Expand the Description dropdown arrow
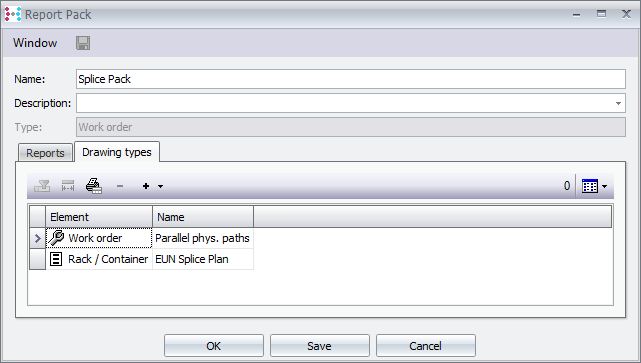 (619, 103)
